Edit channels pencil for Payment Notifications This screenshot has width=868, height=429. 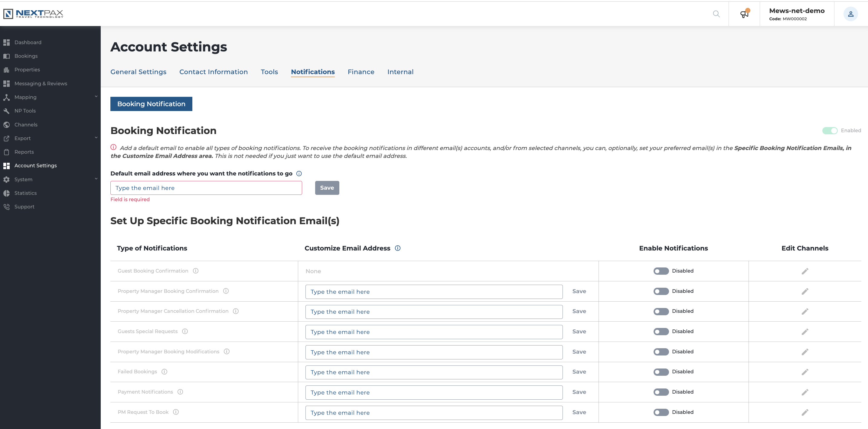click(x=805, y=392)
